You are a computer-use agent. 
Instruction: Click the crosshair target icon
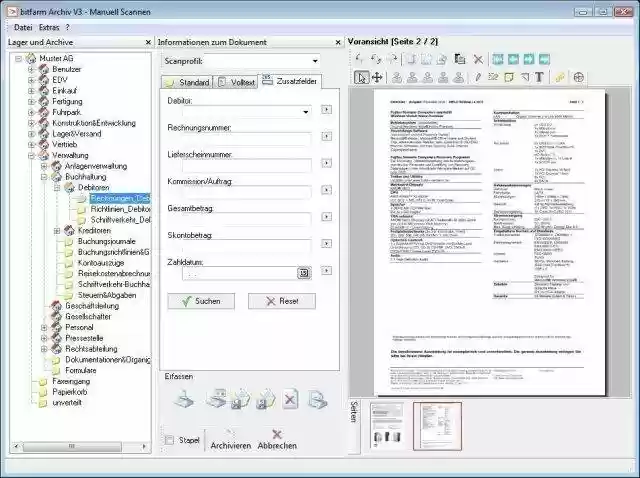click(578, 77)
